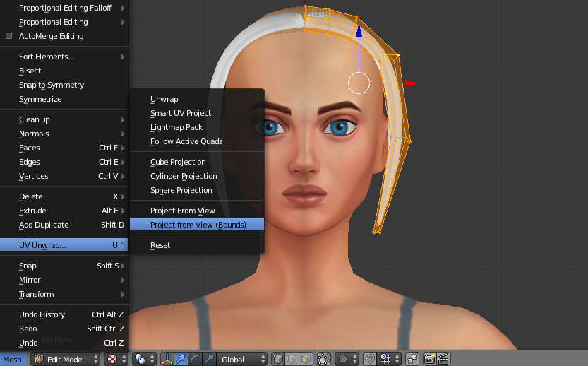Screen dimensions: 588x366
Task: Choose Redo from menu
Action: [x=64, y=329]
